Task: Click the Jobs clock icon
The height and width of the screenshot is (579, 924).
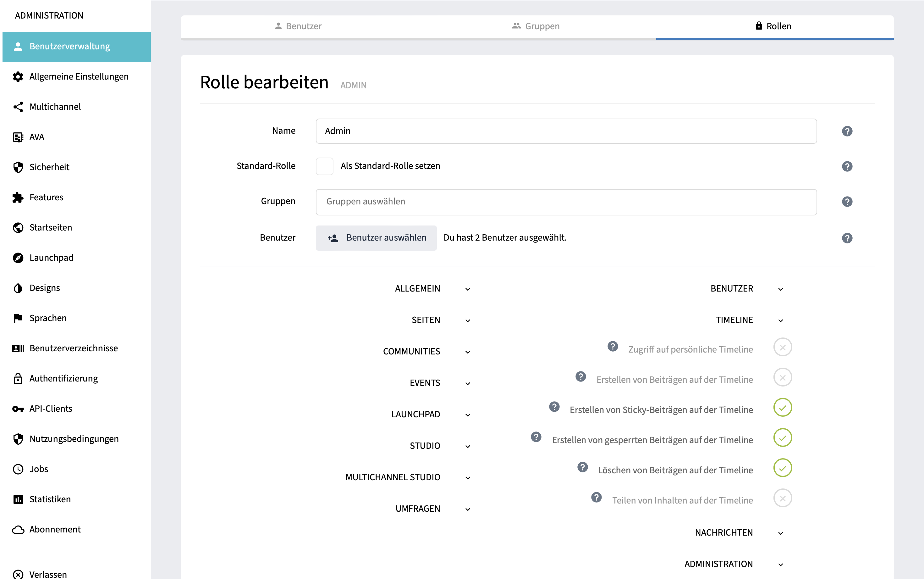Action: (18, 469)
